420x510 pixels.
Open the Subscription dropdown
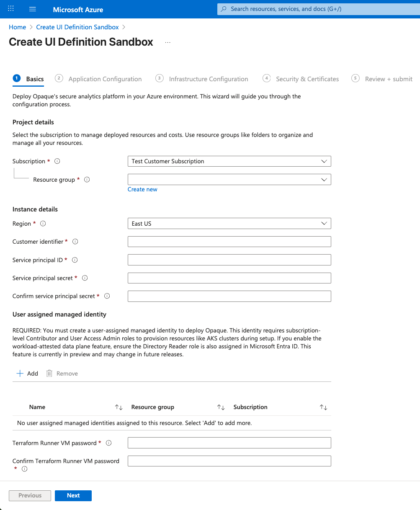(x=229, y=161)
